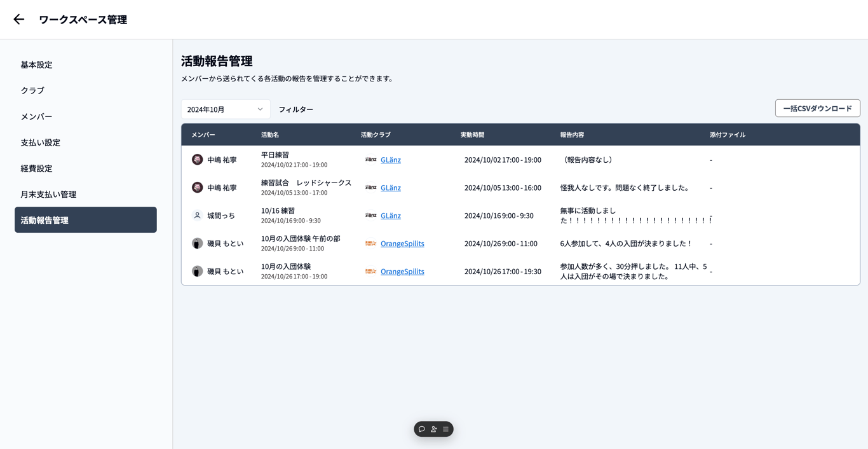Open GLänz link in 練習試合 レッドシャークス row

pyautogui.click(x=390, y=188)
